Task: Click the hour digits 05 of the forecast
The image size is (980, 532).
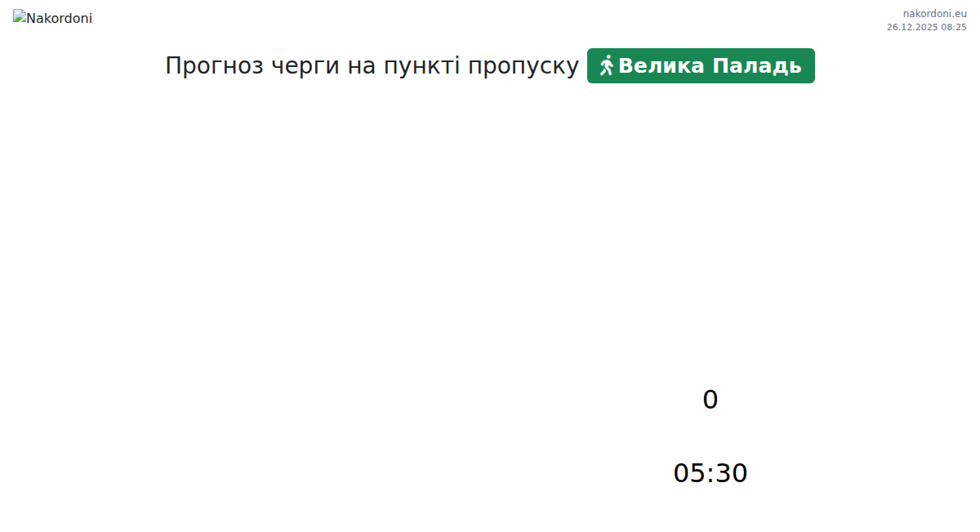Action: pyautogui.click(x=689, y=473)
